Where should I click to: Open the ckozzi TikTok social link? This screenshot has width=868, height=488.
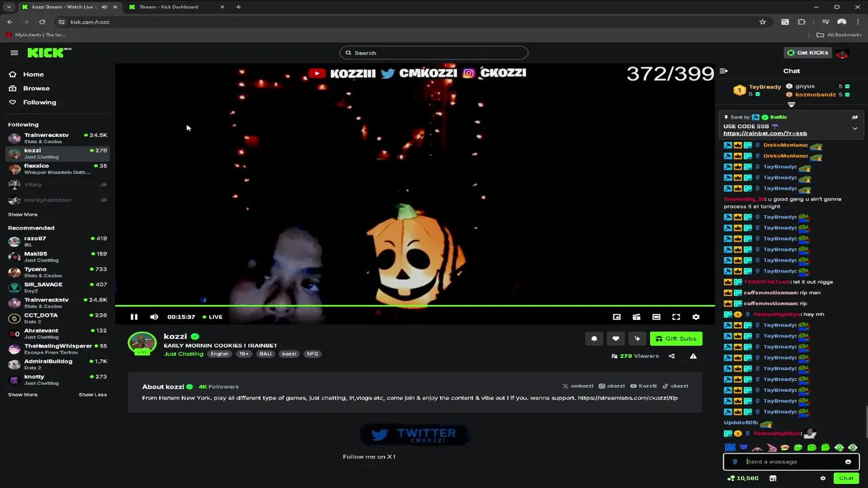point(675,386)
